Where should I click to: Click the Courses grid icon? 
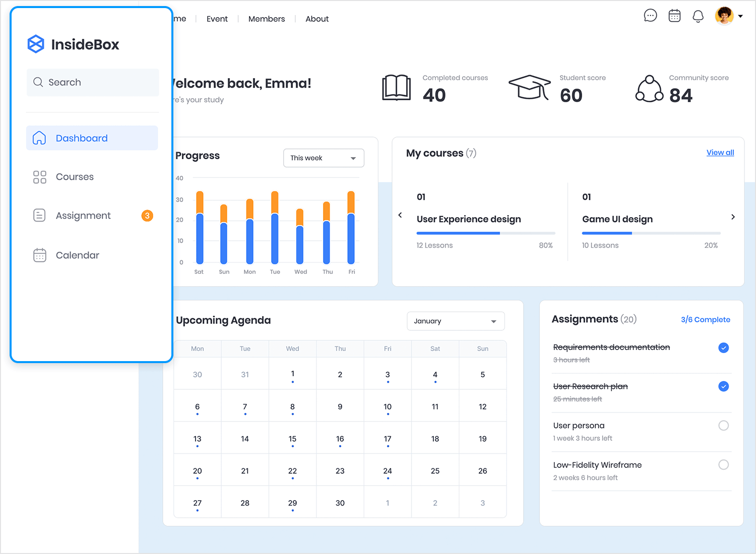point(39,177)
